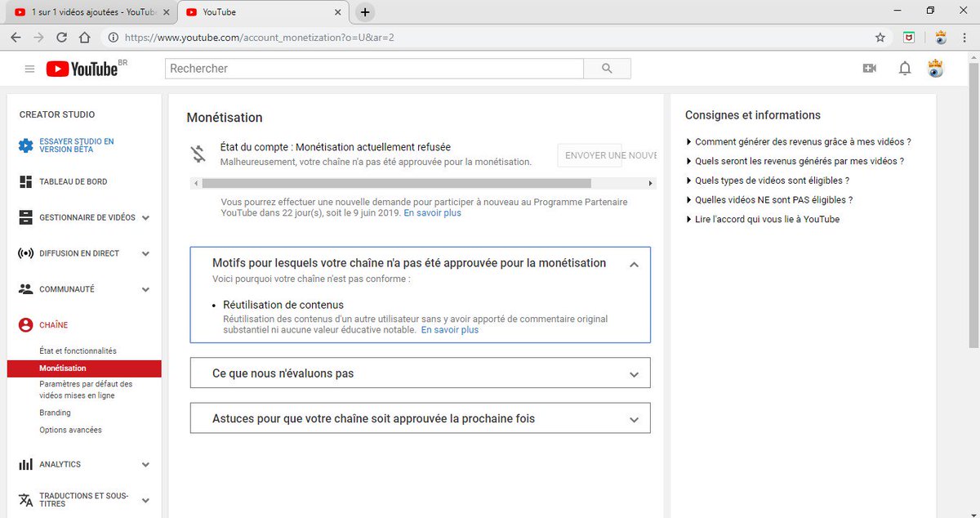Click the horizontal scrollbar under account status
This screenshot has width=980, height=518.
[x=395, y=183]
